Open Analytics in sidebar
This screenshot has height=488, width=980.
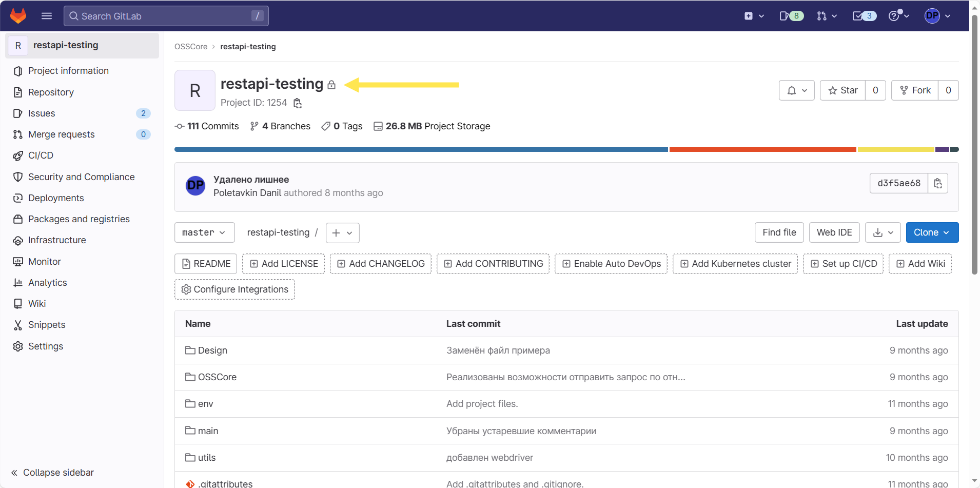pos(82,283)
